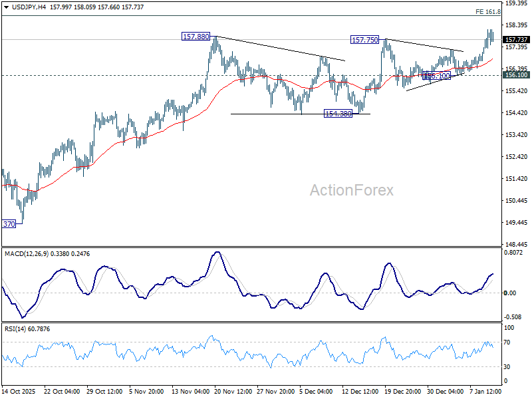Click the 20 Nov 12:00 time label
532x399 pixels.
[233, 391]
